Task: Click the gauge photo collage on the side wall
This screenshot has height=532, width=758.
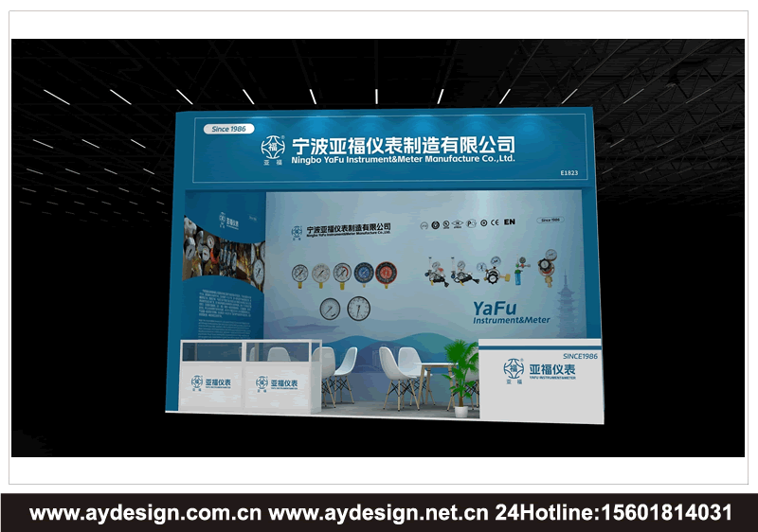Action: [224, 255]
